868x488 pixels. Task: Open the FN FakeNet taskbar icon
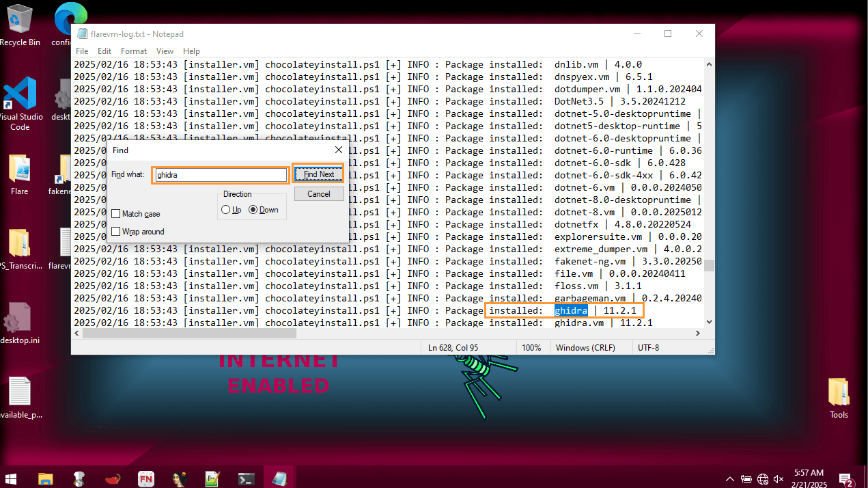(145, 478)
